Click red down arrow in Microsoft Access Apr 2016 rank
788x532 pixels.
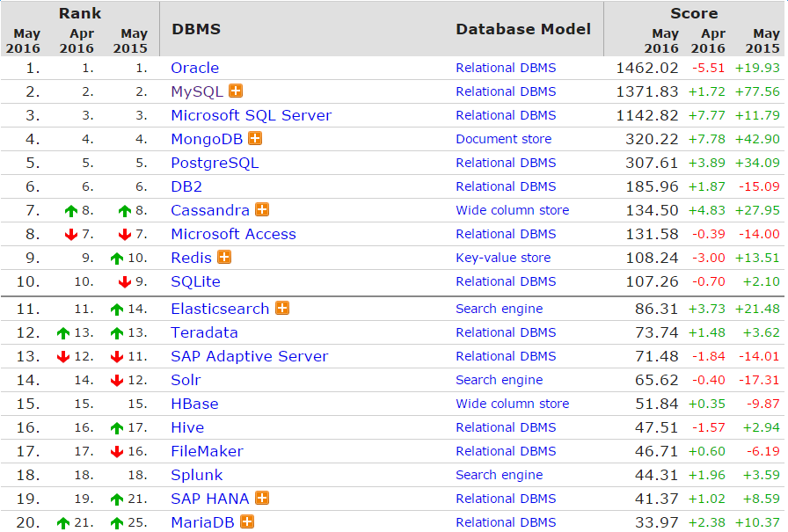pos(71,234)
